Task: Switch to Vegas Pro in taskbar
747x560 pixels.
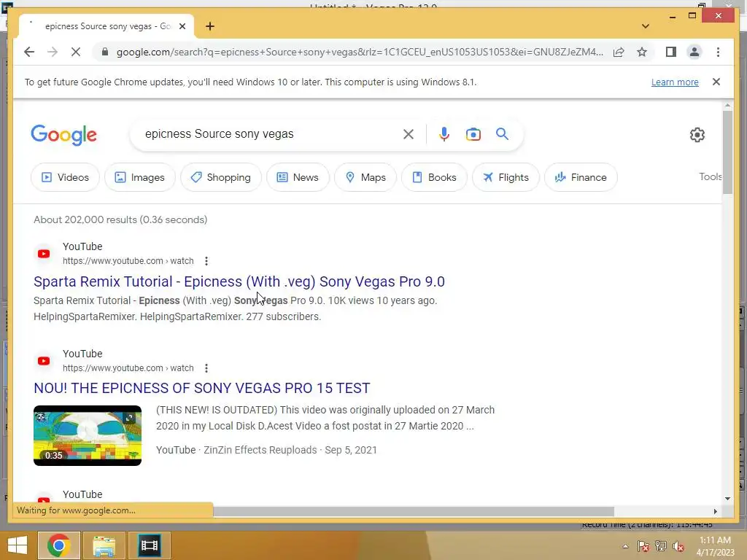Action: pyautogui.click(x=149, y=545)
